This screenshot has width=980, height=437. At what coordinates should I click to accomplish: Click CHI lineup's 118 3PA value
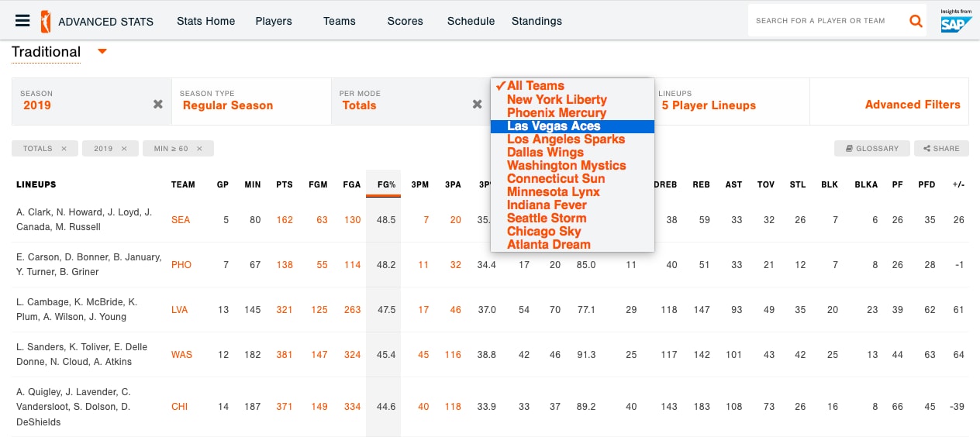coord(453,407)
